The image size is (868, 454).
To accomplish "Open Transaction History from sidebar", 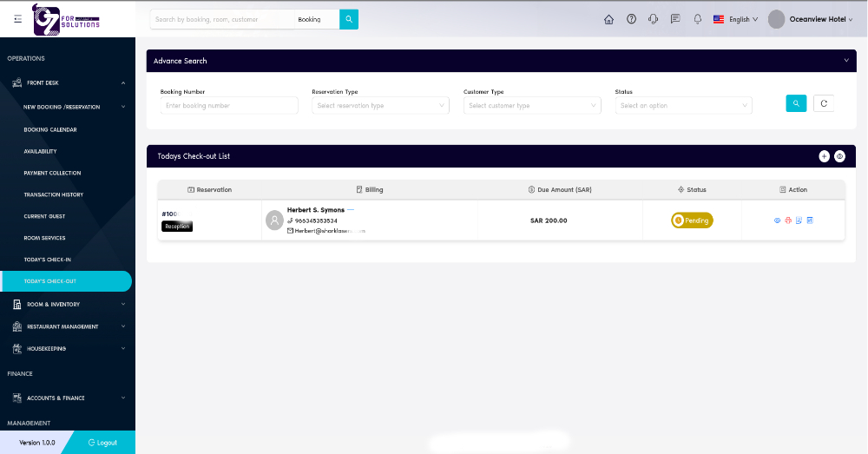I will click(54, 194).
